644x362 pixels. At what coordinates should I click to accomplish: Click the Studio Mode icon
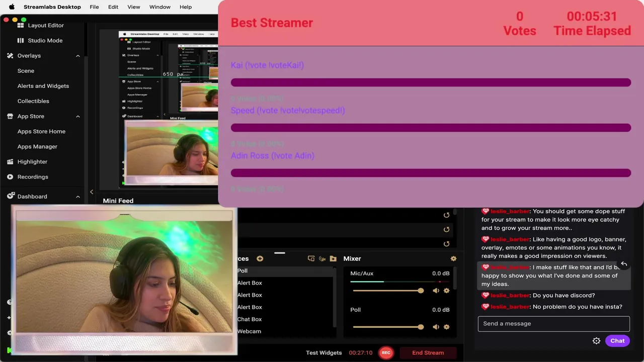(21, 40)
